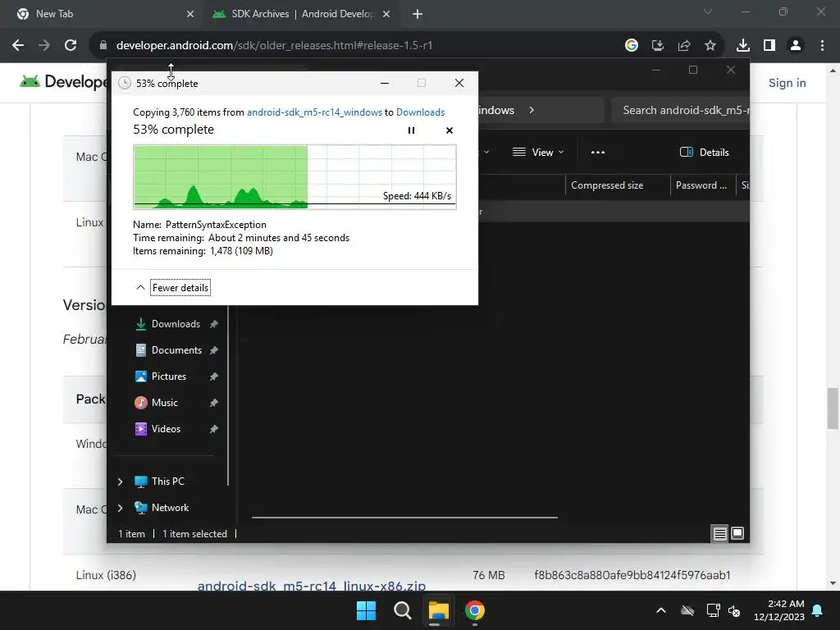Go back in Chrome
The height and width of the screenshot is (630, 840).
click(x=18, y=46)
